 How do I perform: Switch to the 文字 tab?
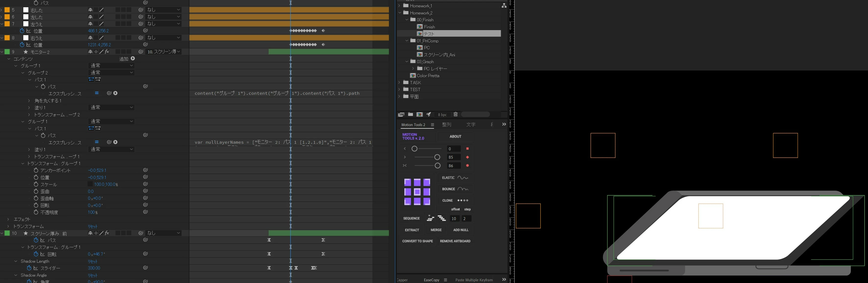coord(471,125)
